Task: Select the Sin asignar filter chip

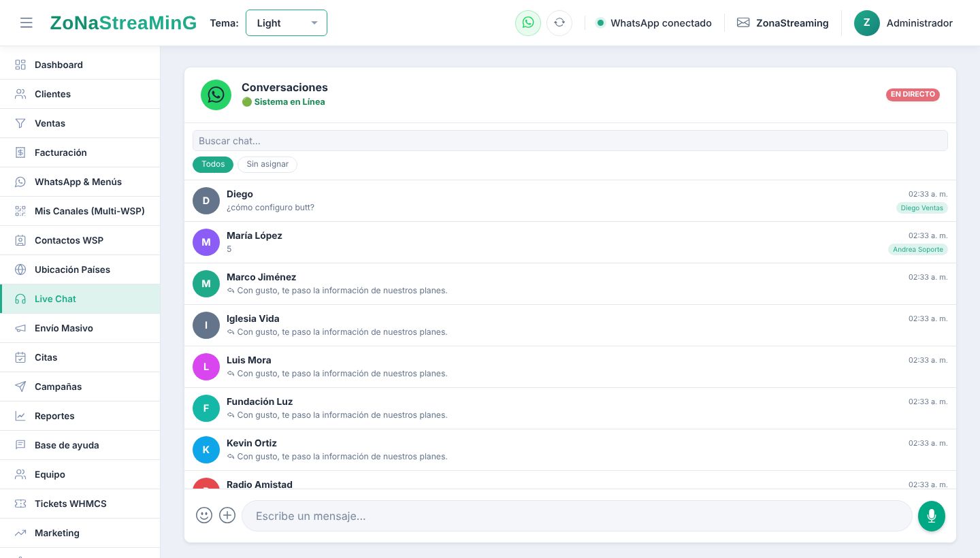Action: pos(267,164)
